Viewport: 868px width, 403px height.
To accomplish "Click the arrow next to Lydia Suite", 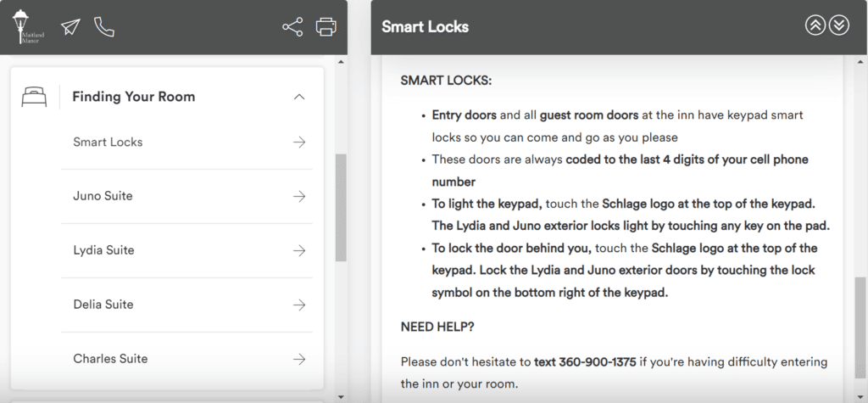I will pyautogui.click(x=299, y=250).
